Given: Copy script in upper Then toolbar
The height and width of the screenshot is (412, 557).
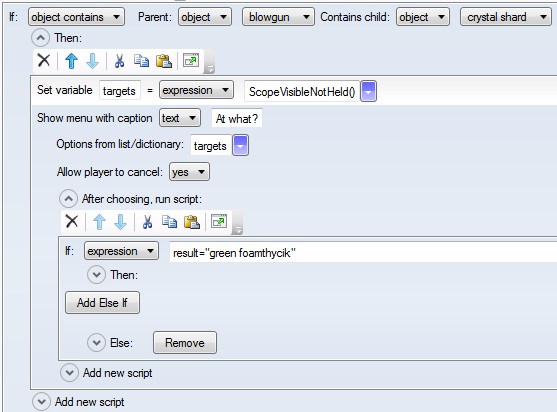Looking at the screenshot, I should pyautogui.click(x=141, y=61).
